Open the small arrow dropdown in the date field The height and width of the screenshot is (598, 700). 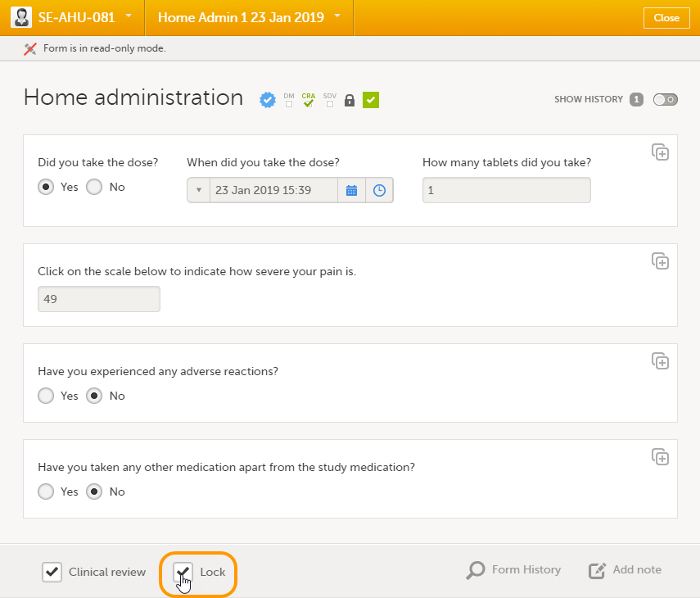pos(198,190)
